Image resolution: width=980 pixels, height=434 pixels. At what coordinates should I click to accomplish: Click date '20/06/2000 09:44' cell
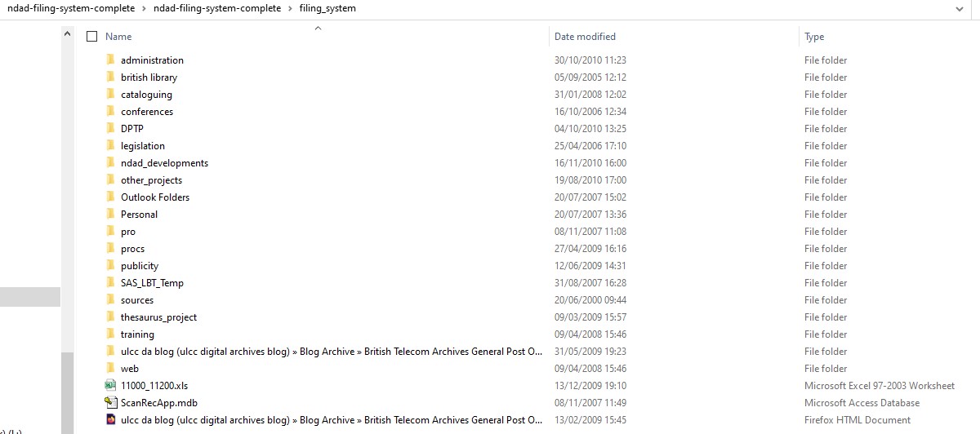coord(590,299)
